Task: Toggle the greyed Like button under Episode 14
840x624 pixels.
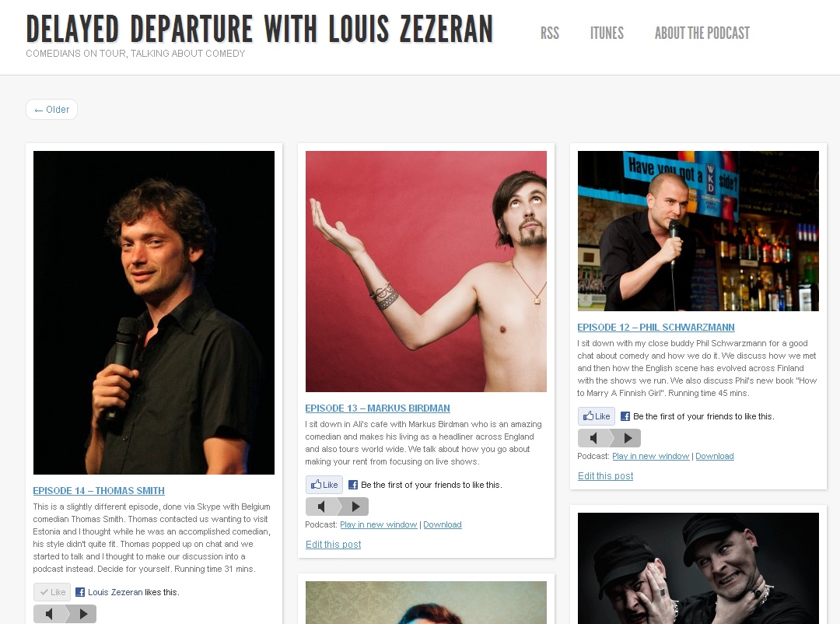Action: (52, 592)
